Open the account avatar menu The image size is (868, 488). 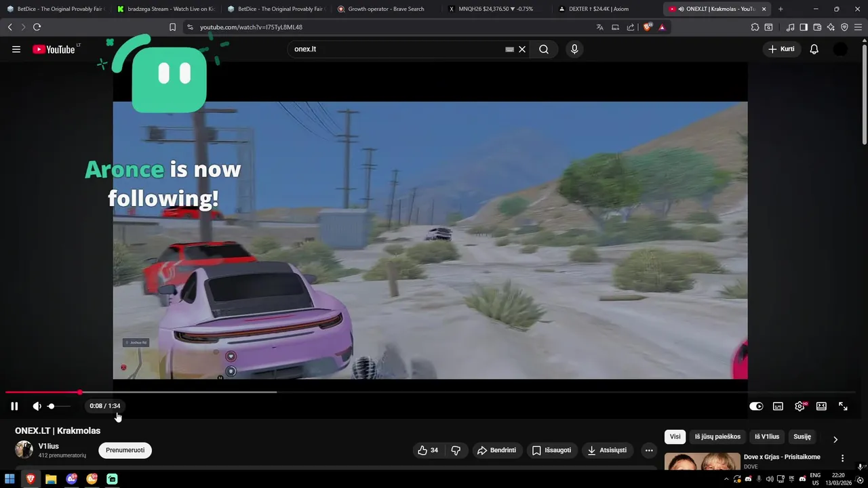pyautogui.click(x=840, y=49)
